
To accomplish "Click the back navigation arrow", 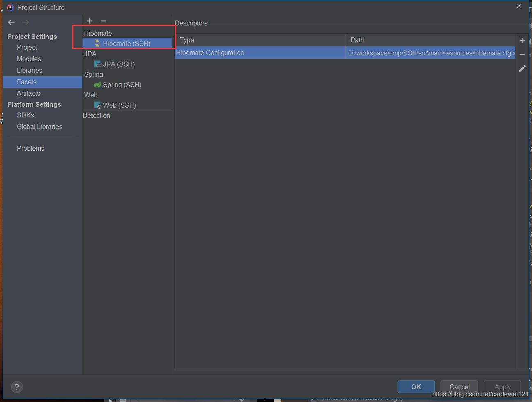I will [11, 22].
